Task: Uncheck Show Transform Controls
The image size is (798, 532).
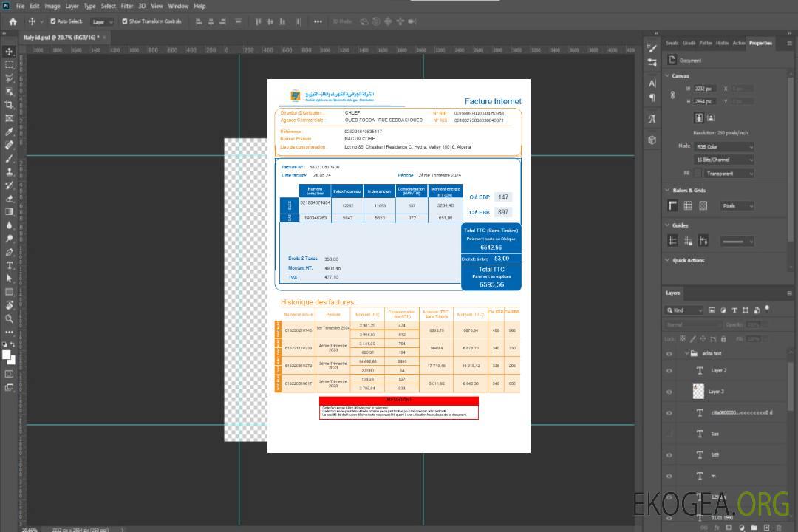Action: coord(125,21)
